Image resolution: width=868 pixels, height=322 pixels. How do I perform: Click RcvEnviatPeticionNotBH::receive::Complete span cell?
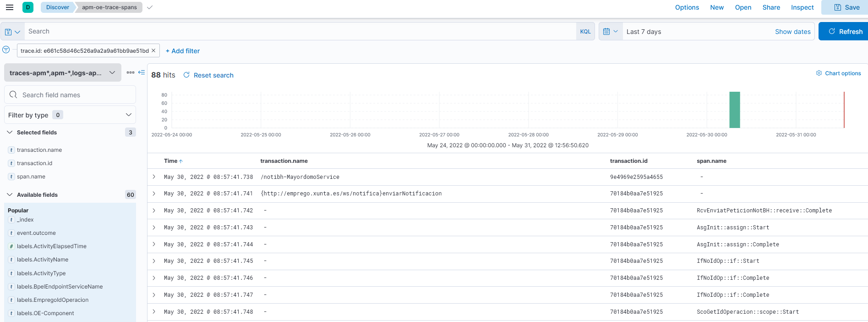click(764, 211)
